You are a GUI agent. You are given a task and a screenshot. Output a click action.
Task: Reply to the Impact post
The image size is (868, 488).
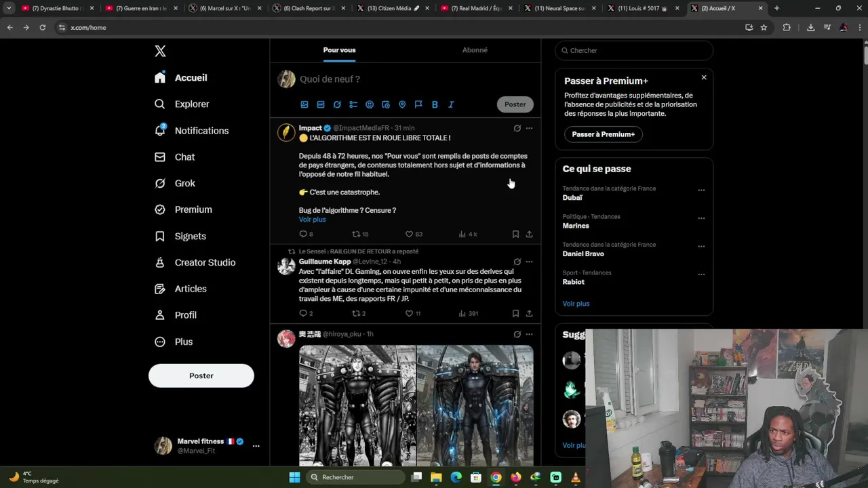coord(306,234)
